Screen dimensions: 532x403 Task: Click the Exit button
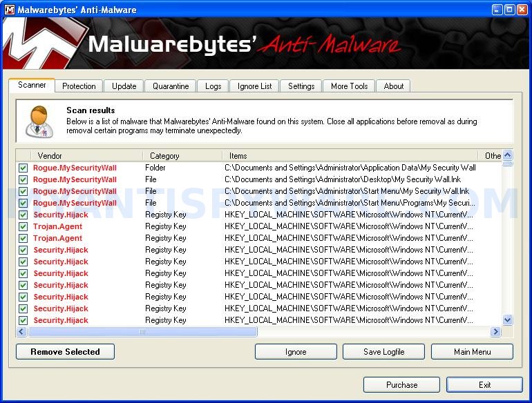click(484, 384)
